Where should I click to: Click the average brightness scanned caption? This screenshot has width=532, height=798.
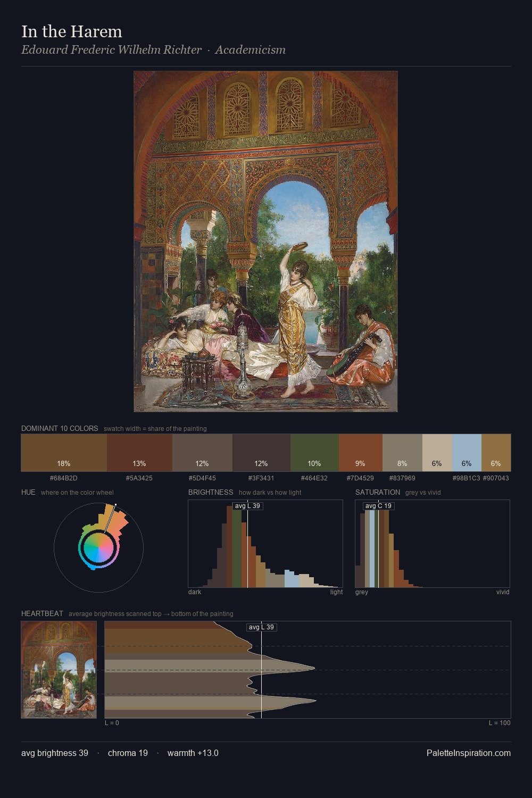(151, 613)
